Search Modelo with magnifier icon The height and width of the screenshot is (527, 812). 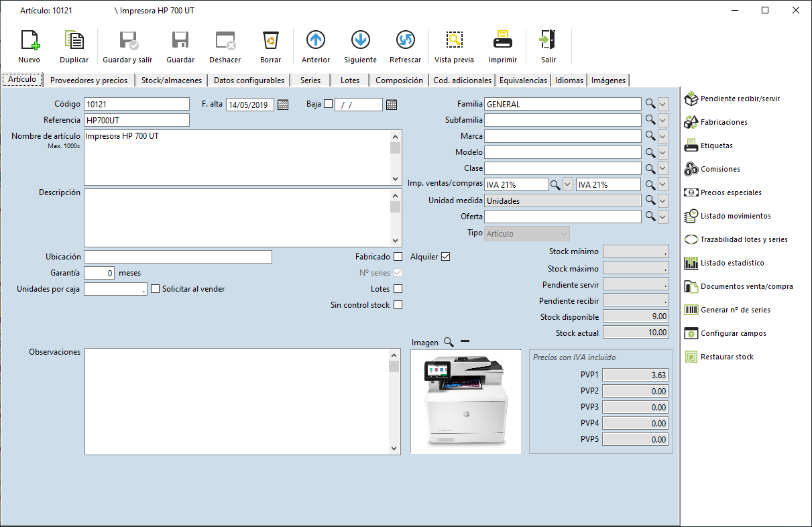pos(650,152)
